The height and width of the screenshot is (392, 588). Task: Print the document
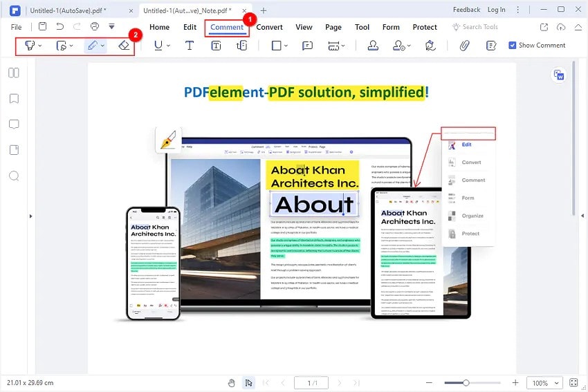pyautogui.click(x=95, y=26)
